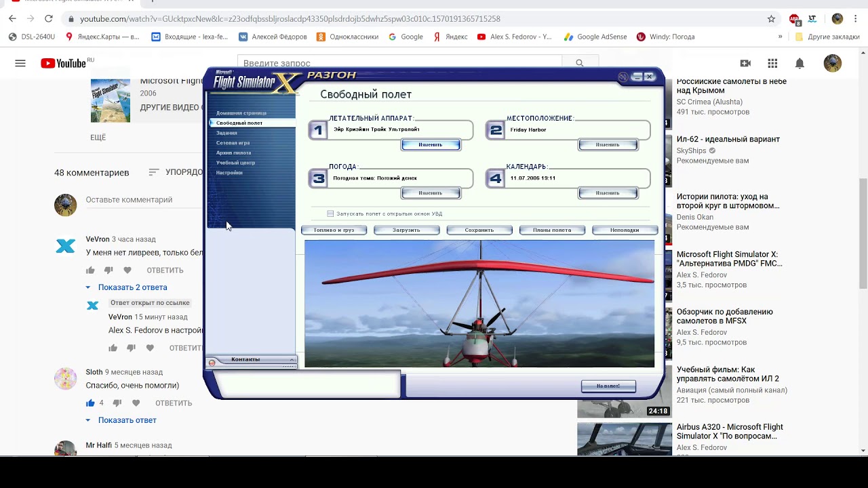The height and width of the screenshot is (488, 868).
Task: Open 'Обзорчик по добавлению самолетов в MFSX' video
Action: point(724,317)
